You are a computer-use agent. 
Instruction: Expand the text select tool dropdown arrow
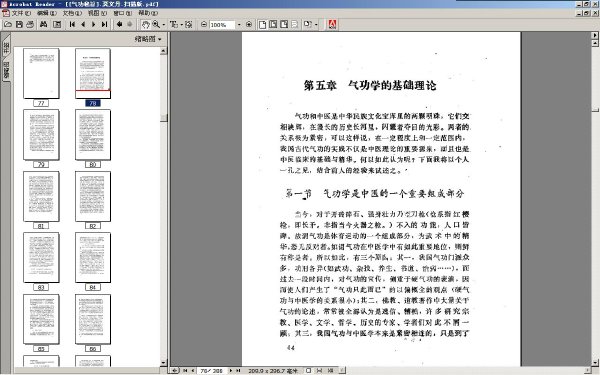pos(181,24)
